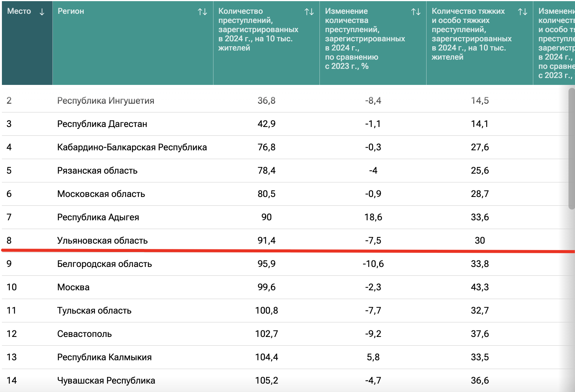The image size is (575, 392).
Task: Click the Севастополь row name
Action: (x=85, y=334)
